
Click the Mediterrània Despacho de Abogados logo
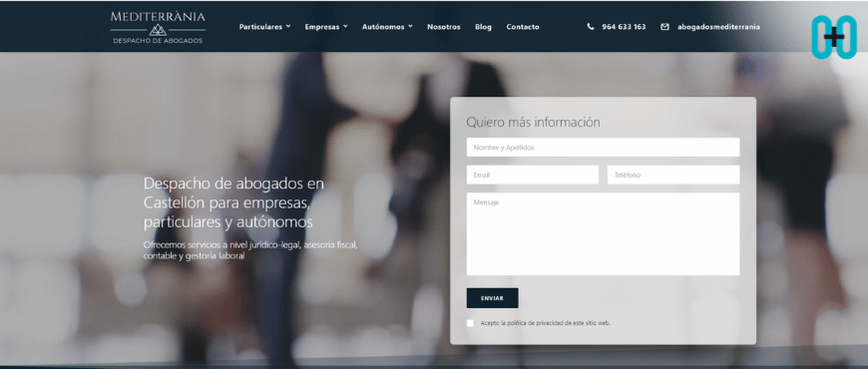click(158, 27)
